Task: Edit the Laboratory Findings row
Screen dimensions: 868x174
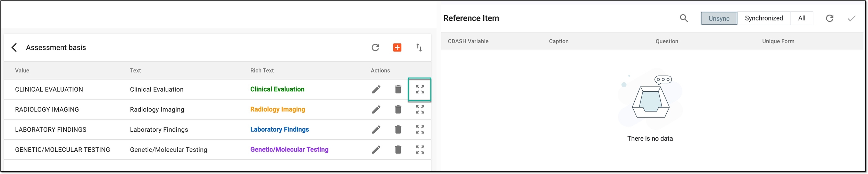Action: pos(376,130)
